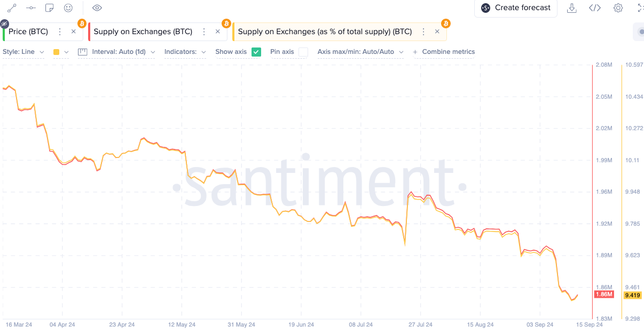
Task: Click the yellow 9.419 axis value label
Action: [x=632, y=295]
